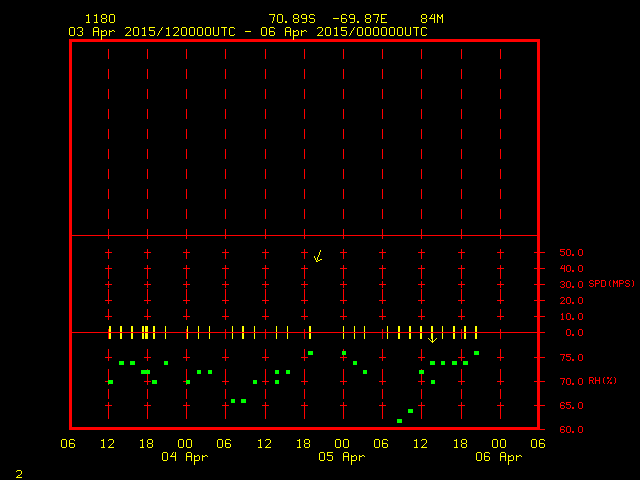Select the 04 Apr date label
The image size is (640, 480).
(185, 458)
